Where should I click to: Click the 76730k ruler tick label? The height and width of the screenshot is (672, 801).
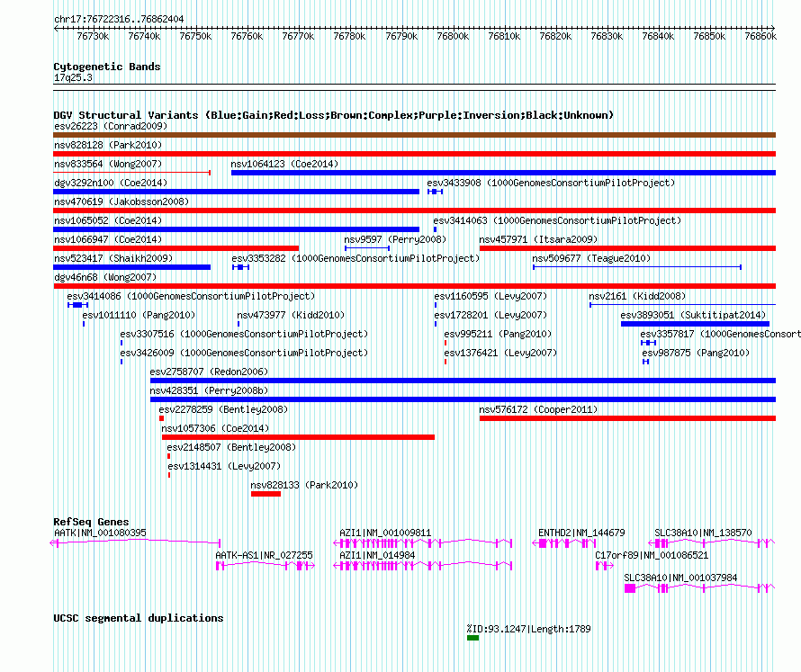(93, 36)
